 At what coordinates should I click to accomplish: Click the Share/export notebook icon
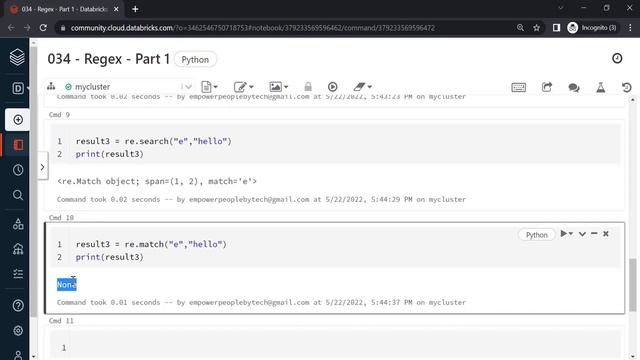coord(547,87)
